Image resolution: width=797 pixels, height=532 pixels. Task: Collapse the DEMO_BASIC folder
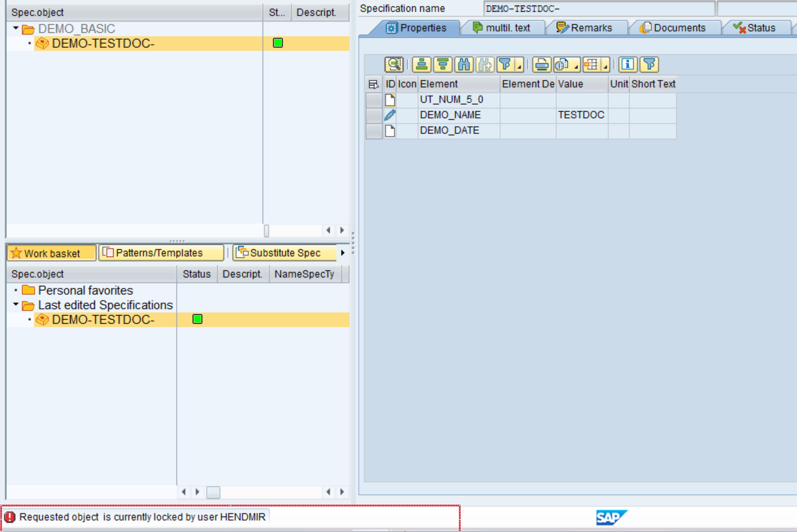16,28
